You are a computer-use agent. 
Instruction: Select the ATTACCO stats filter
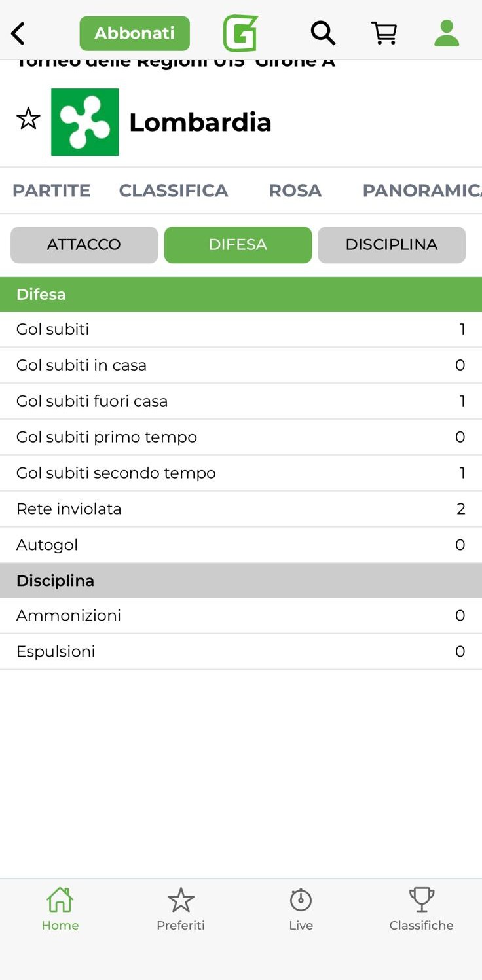pyautogui.click(x=84, y=245)
